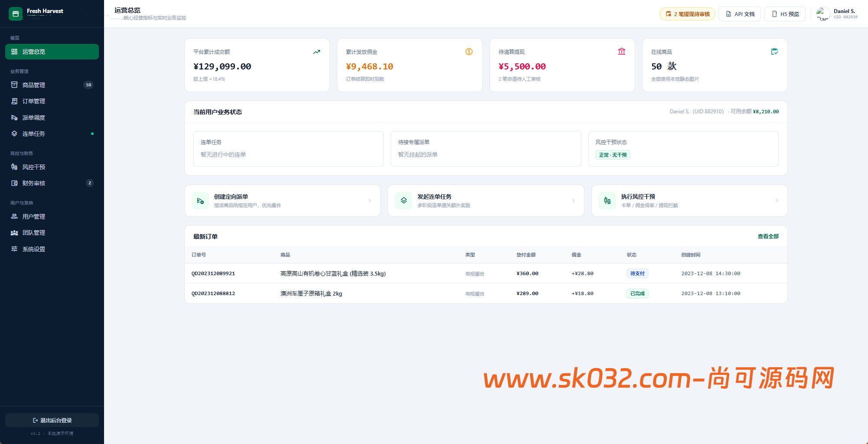Click the 已完成 status badge
Screen dimensions: 868x444
[x=637, y=293]
